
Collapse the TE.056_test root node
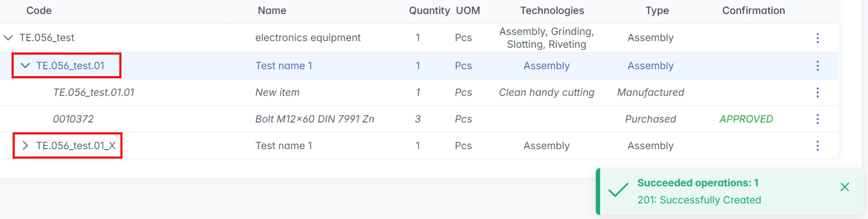[8, 38]
